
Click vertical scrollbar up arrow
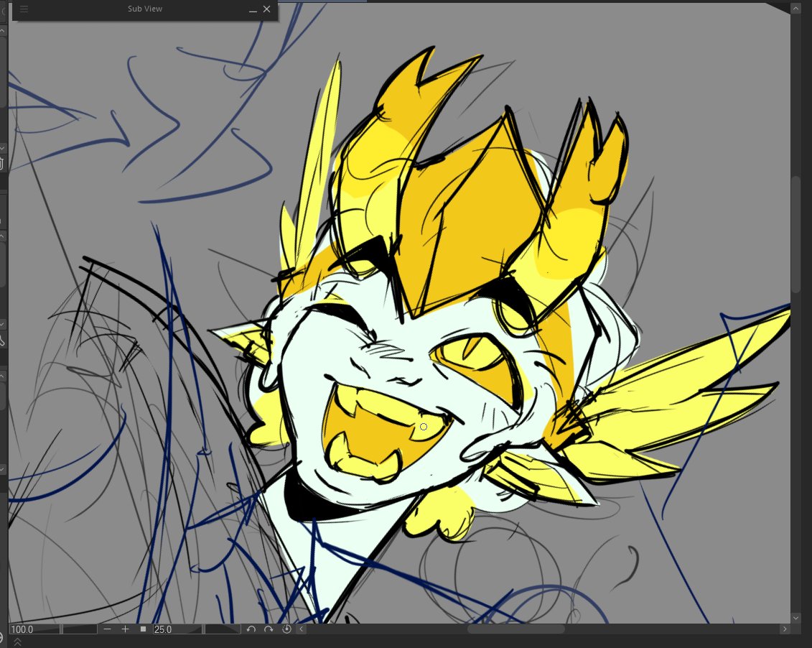(x=795, y=9)
